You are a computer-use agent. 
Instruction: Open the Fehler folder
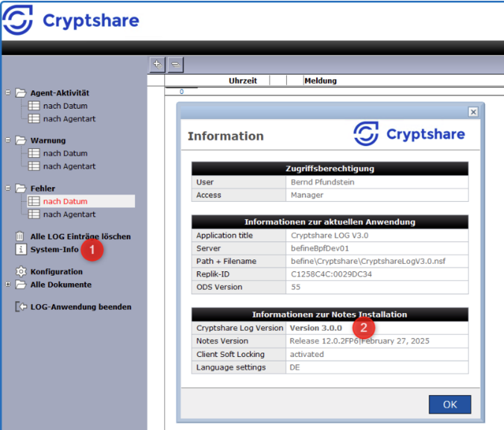pos(42,189)
